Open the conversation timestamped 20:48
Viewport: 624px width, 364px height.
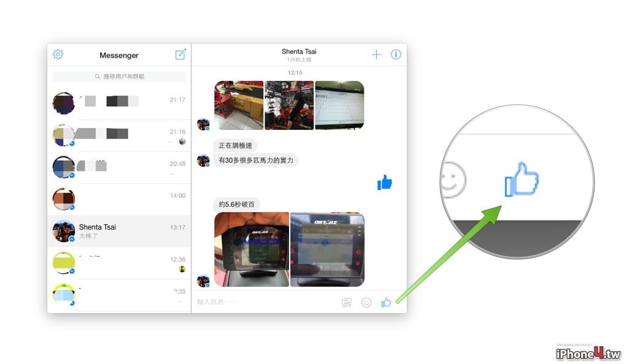coord(119,167)
